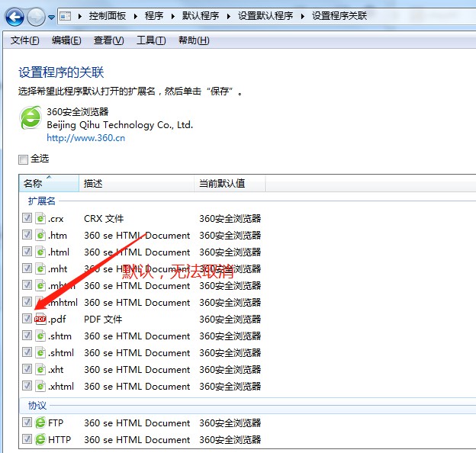Click .shtml row's '360 se HTML Document'
476x453 pixels.
pyautogui.click(x=137, y=353)
